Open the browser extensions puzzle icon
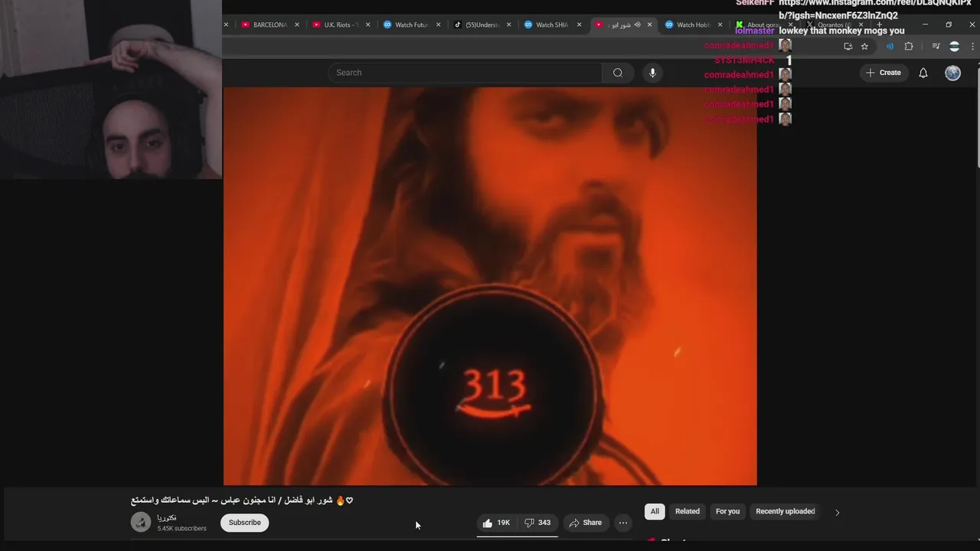 click(x=909, y=46)
